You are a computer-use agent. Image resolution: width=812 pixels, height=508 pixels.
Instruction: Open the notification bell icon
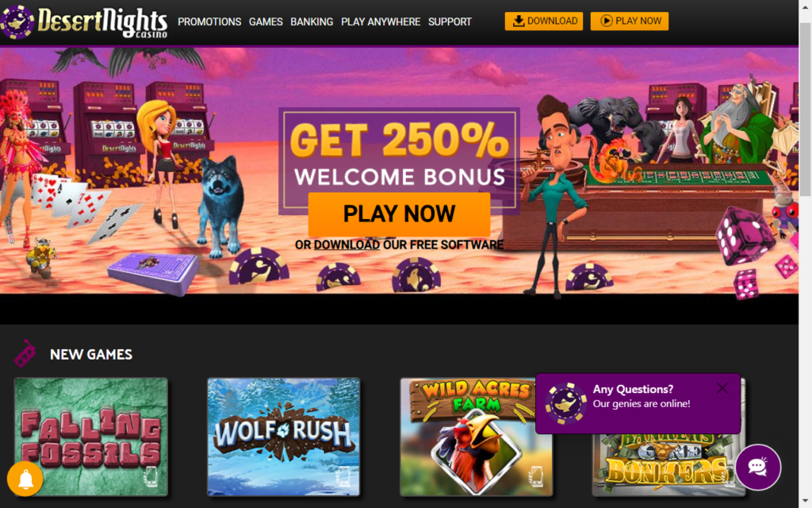(25, 479)
